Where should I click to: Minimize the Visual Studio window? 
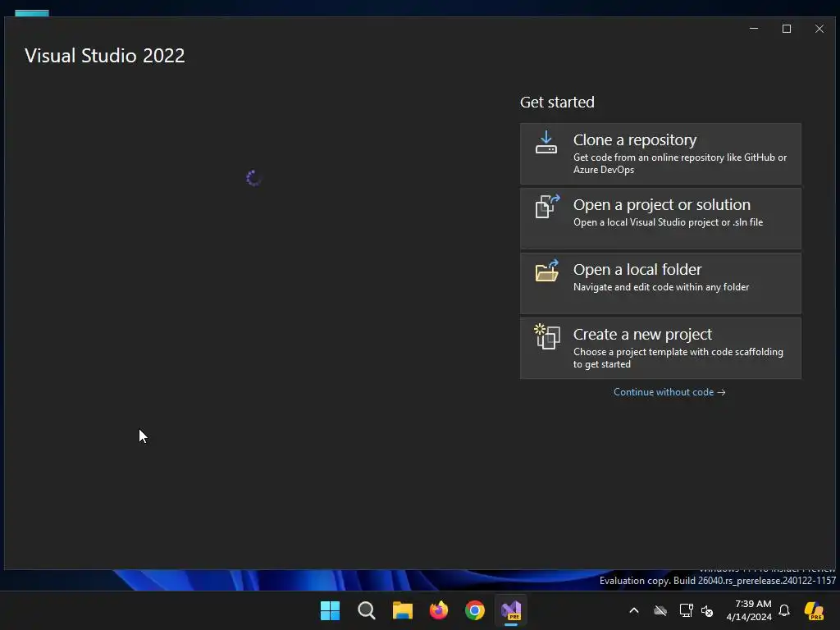(x=754, y=29)
